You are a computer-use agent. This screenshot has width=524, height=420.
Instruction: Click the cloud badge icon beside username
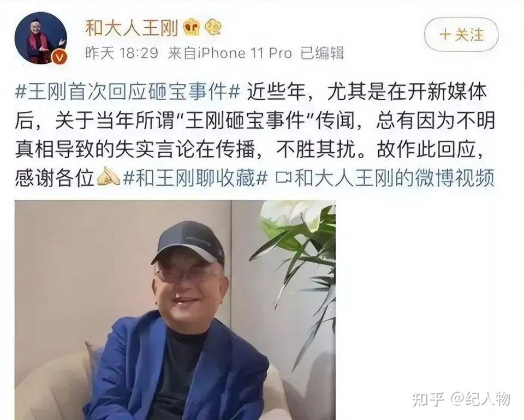[213, 28]
